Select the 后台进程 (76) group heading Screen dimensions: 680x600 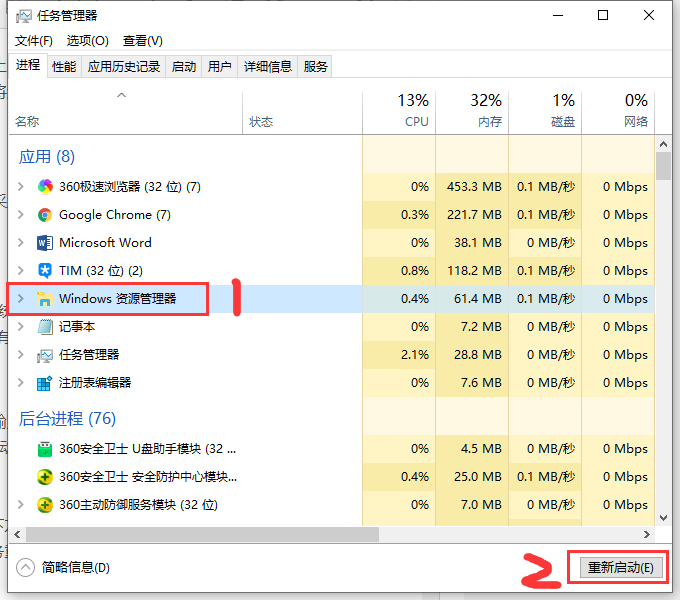coord(67,419)
